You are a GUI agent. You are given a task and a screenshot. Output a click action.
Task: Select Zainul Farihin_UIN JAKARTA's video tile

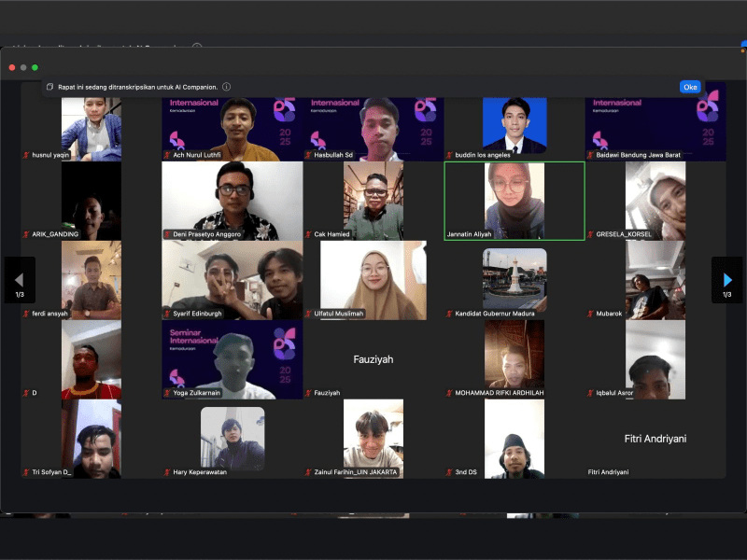pyautogui.click(x=373, y=439)
